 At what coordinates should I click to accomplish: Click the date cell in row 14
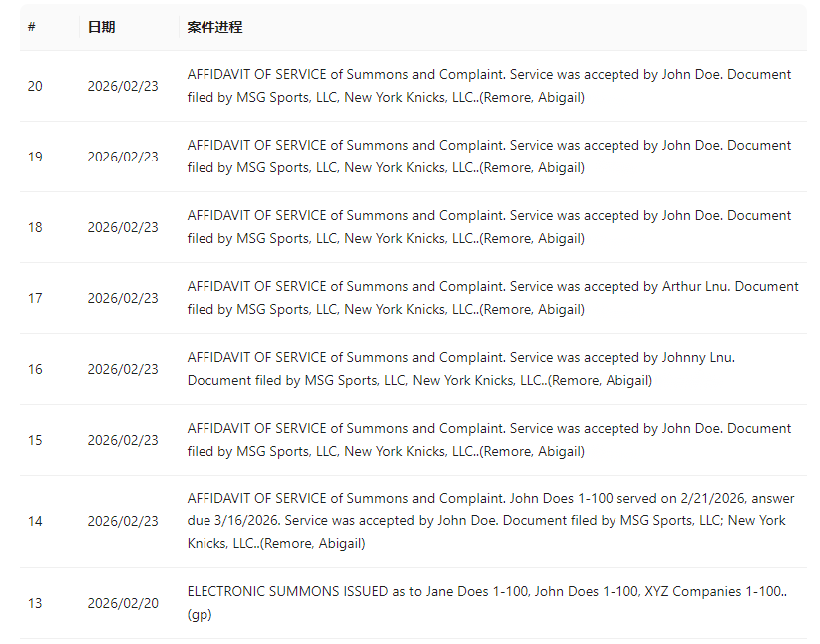pyautogui.click(x=122, y=521)
